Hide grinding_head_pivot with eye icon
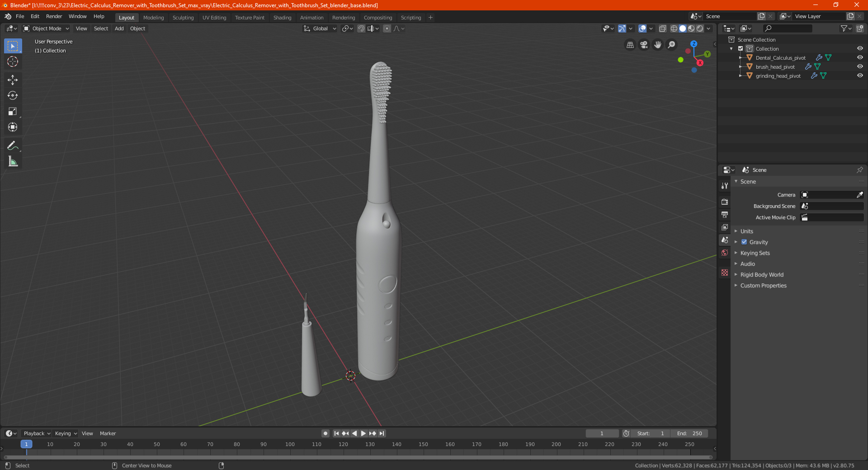Image resolution: width=868 pixels, height=470 pixels. pos(860,75)
